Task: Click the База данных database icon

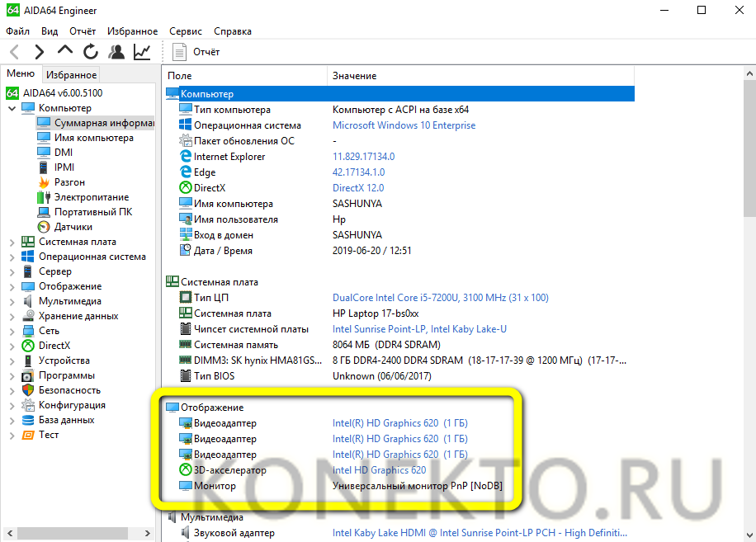Action: coord(28,421)
